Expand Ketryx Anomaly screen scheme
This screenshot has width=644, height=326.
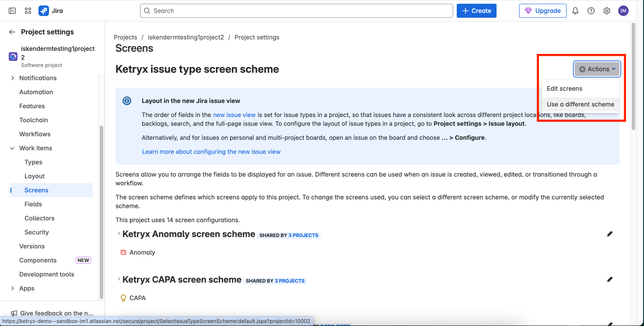pyautogui.click(x=119, y=234)
